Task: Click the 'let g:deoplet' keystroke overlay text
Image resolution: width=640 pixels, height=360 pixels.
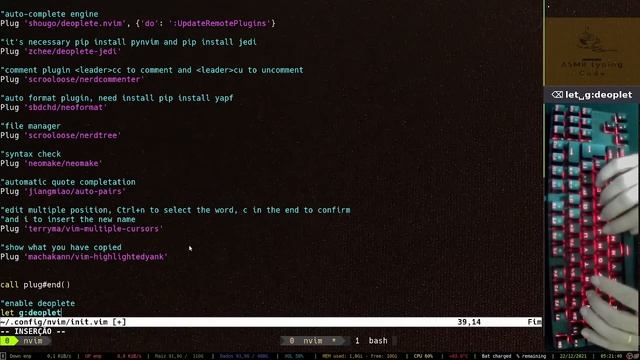Action: click(598, 95)
